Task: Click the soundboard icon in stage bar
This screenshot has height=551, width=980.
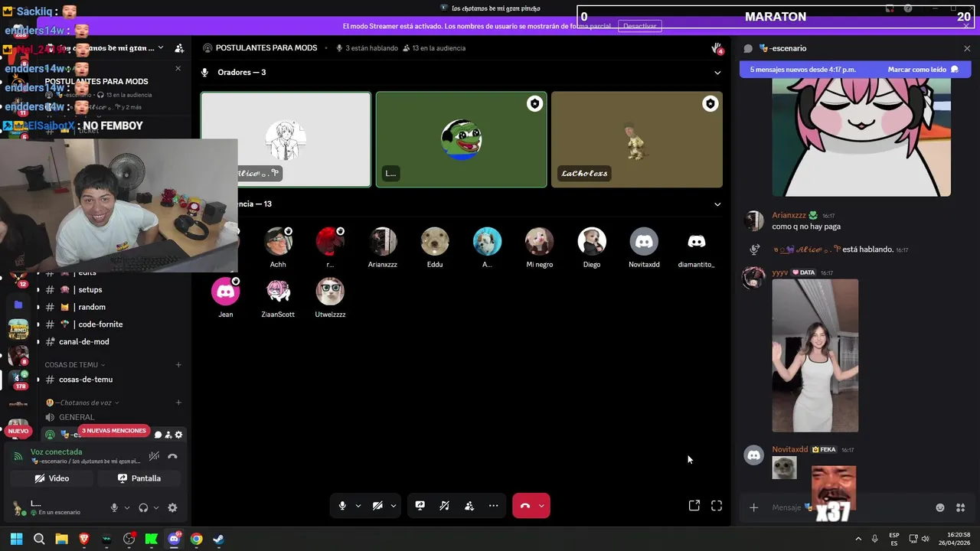Action: (x=444, y=506)
